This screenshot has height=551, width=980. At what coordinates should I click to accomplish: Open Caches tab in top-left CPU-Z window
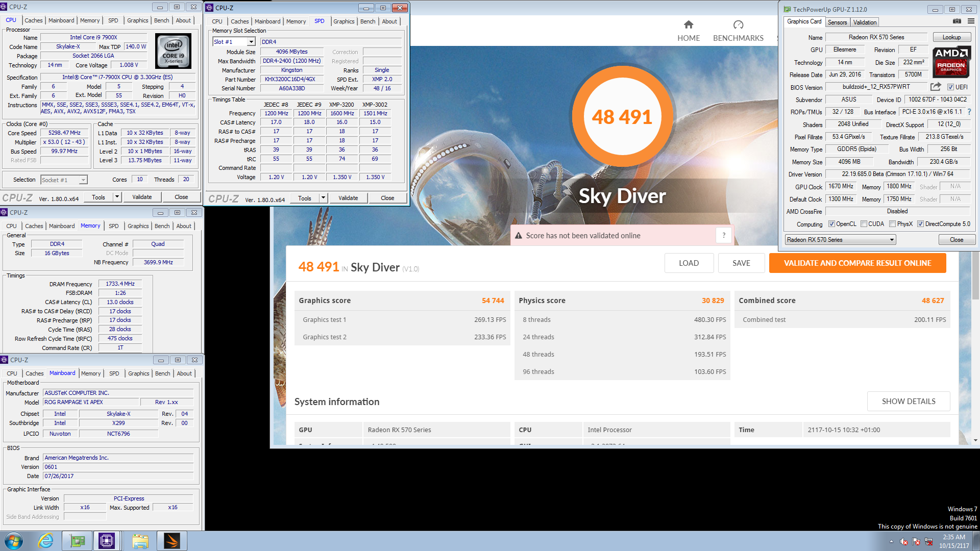click(34, 20)
